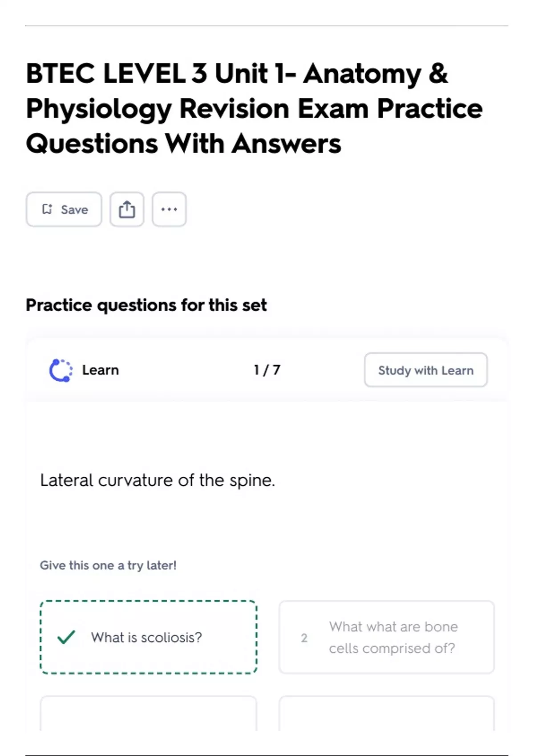Viewport: 534px width, 756px height.
Task: Click the number 2 badge on the second answer
Action: (304, 638)
